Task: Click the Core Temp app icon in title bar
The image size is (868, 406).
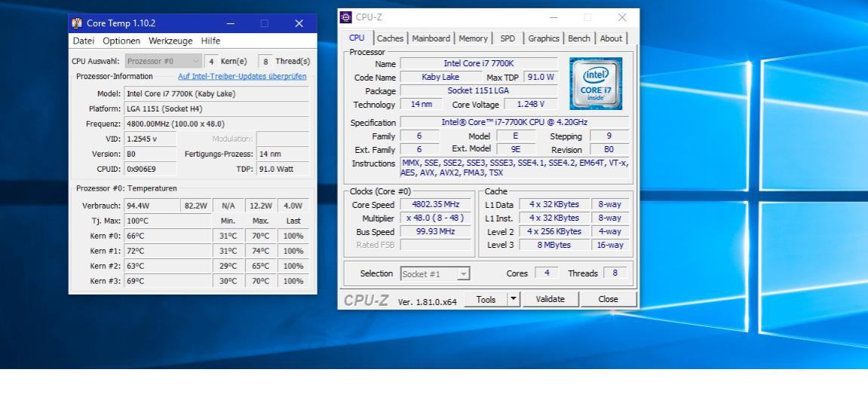Action: (x=77, y=23)
